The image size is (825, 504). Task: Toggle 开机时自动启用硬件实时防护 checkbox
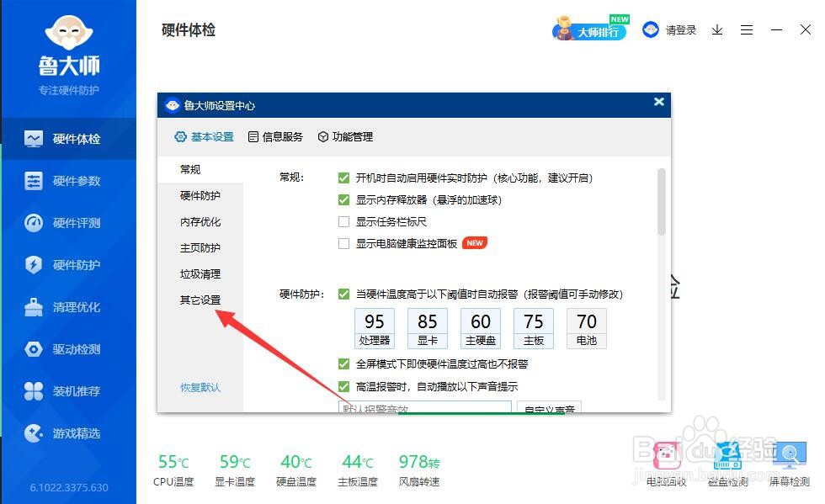343,178
